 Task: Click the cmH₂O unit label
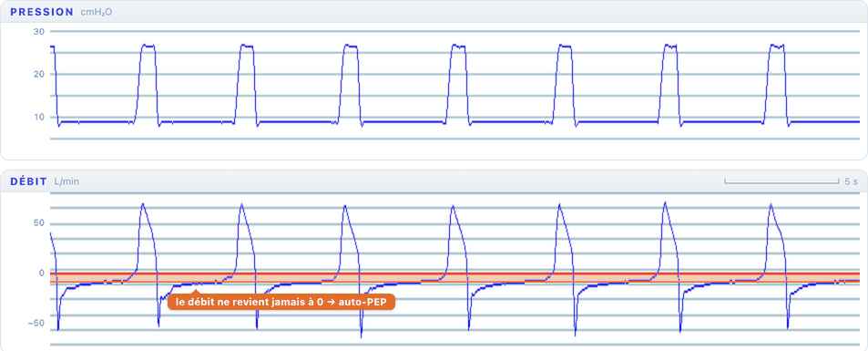[x=96, y=12]
